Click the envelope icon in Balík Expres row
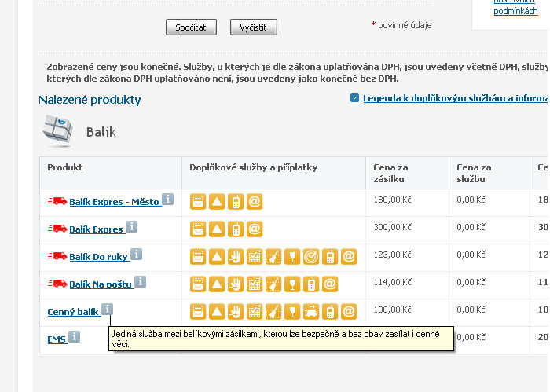The image size is (550, 392). (x=198, y=229)
